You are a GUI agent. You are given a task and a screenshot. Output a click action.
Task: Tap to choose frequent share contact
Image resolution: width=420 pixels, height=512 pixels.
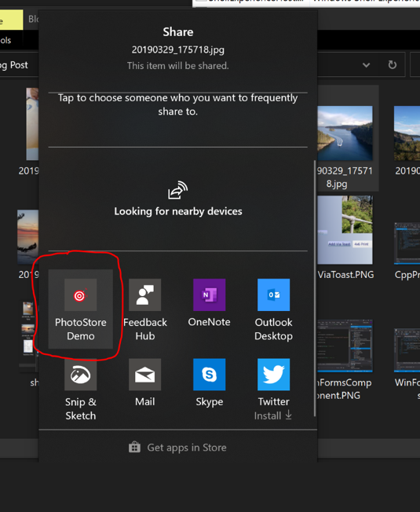[x=178, y=104]
